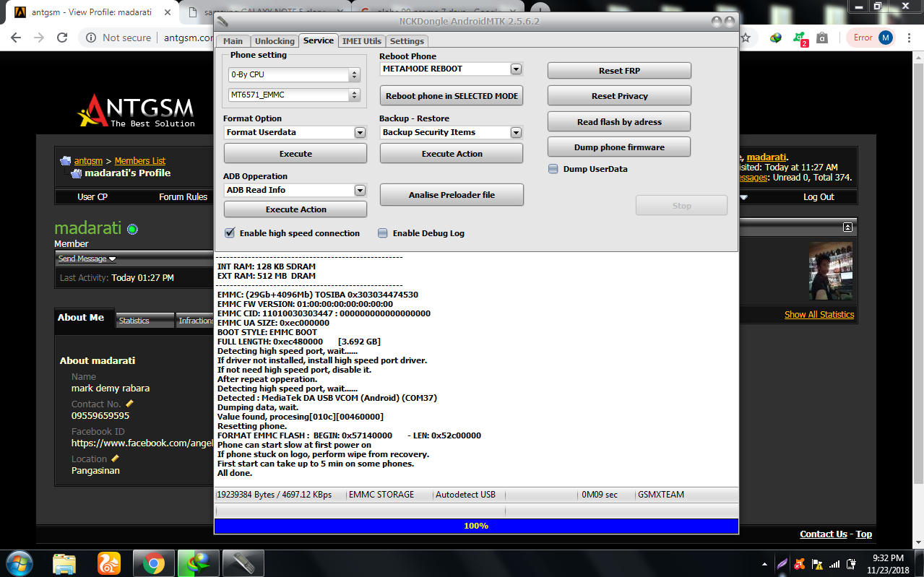Open Action Center flag in tray
Screen dimensions: 924x577
tap(817, 563)
